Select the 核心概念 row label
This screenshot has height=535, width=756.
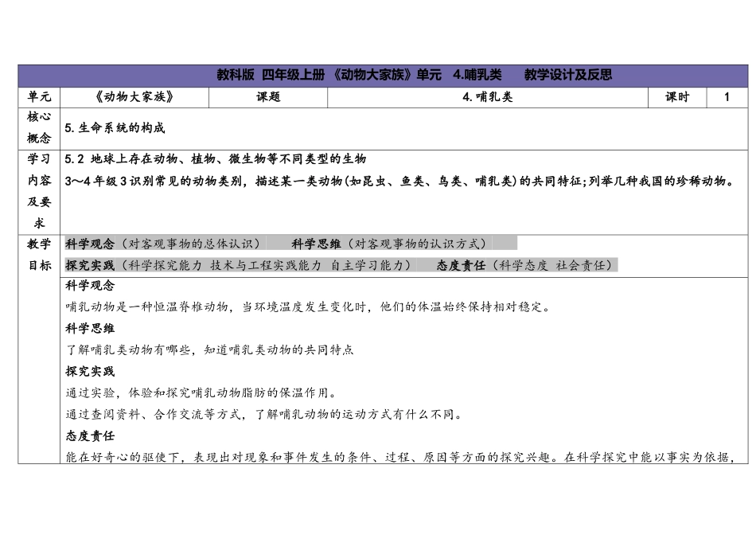pyautogui.click(x=39, y=128)
